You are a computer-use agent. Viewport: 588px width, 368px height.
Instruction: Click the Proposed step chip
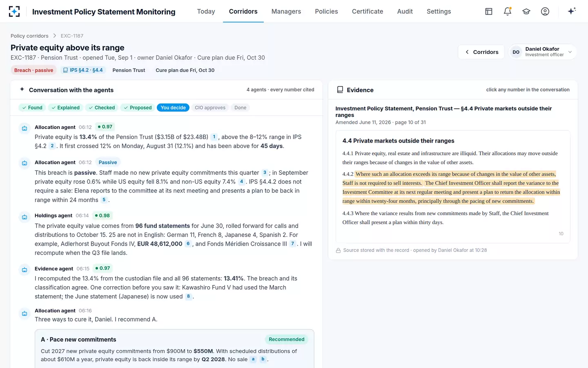[x=138, y=108]
